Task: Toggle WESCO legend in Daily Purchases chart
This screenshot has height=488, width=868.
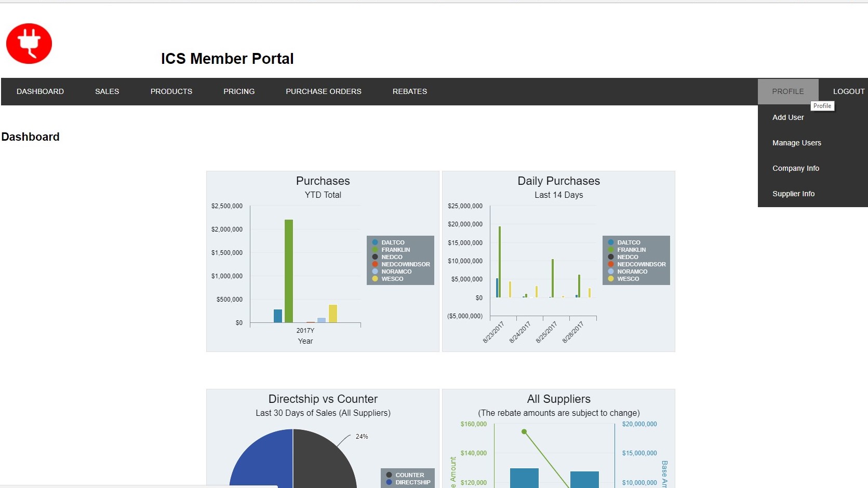Action: pos(623,279)
